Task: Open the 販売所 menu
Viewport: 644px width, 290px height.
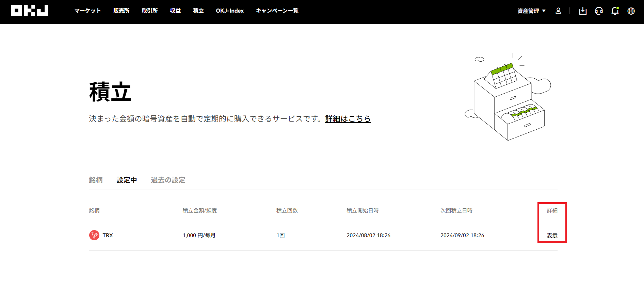Action: (122, 11)
